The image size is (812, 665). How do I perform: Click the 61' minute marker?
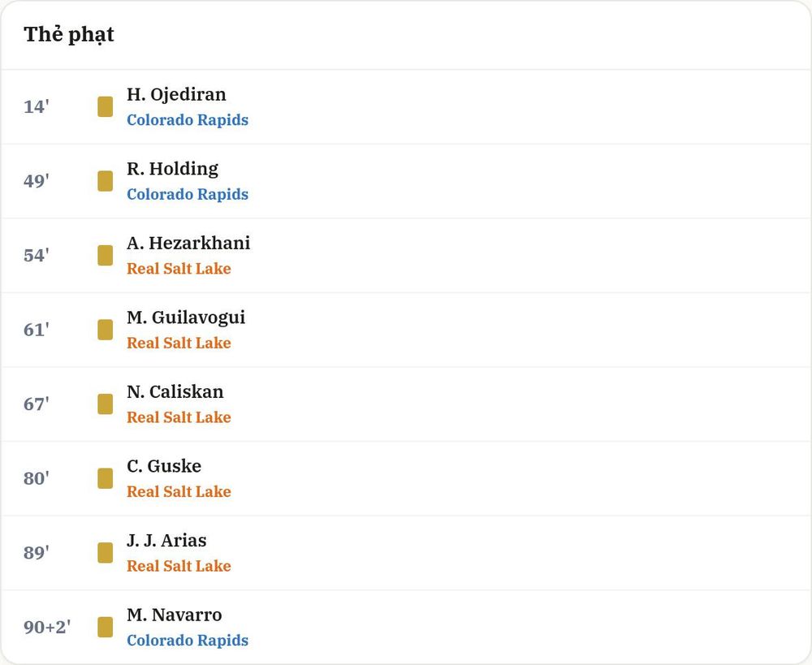(x=37, y=330)
